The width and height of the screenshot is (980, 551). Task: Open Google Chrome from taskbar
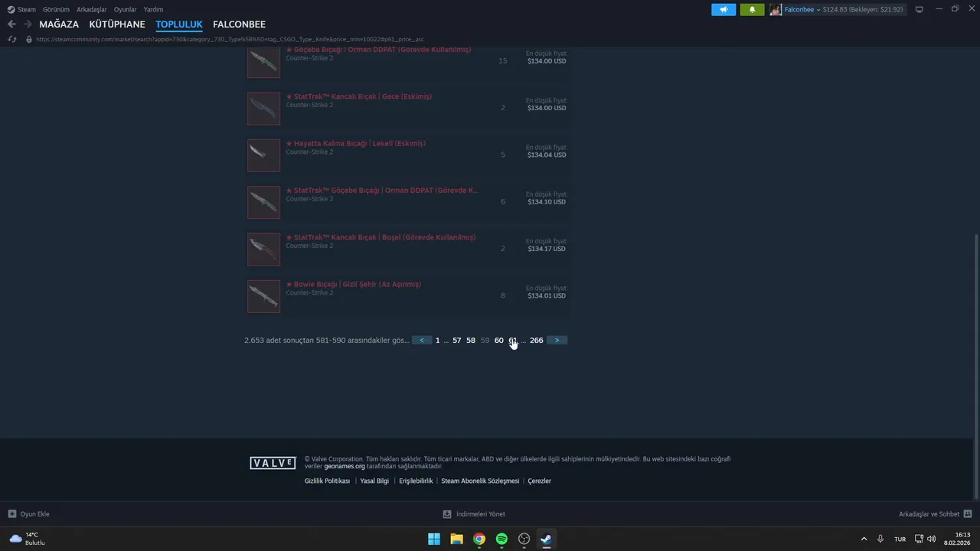(x=479, y=539)
